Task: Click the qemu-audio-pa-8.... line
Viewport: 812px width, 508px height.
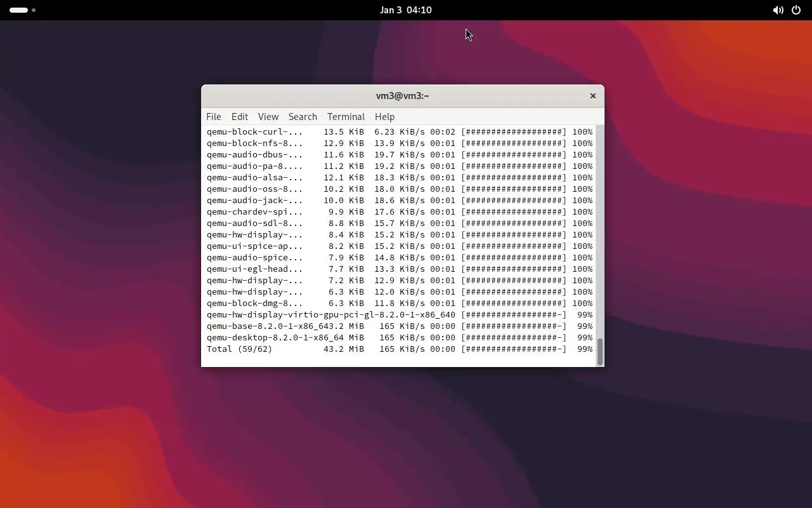Action: [x=400, y=166]
